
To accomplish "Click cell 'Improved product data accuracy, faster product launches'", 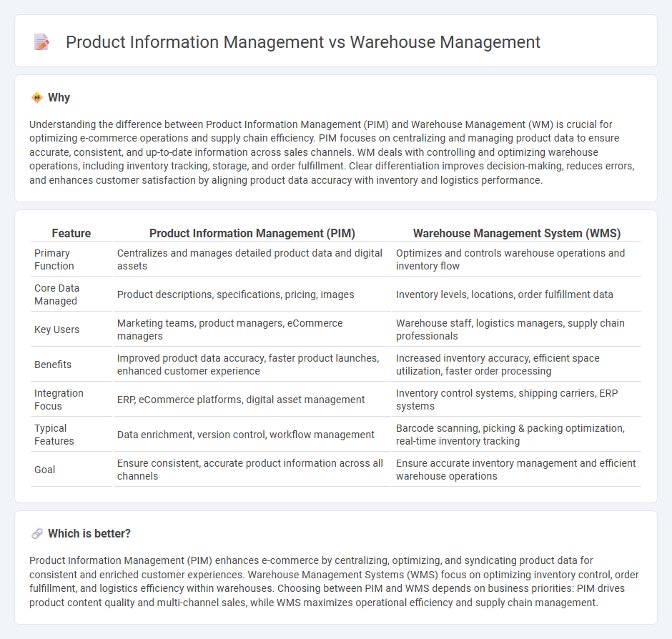I will coord(252,365).
